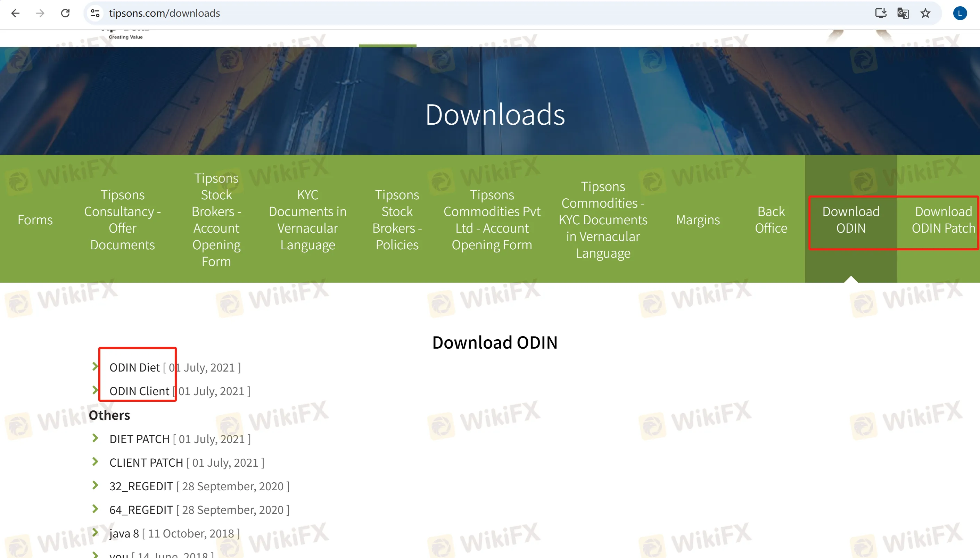Click inside the browser address bar

269,13
